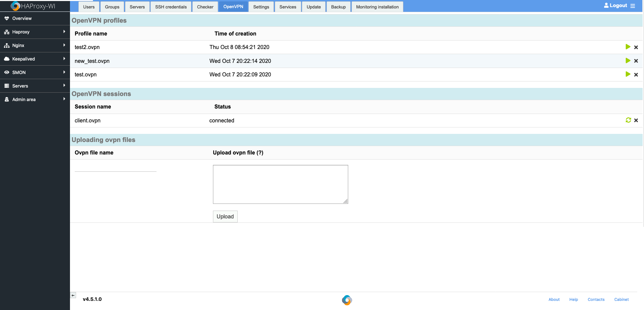Click the Servers sidebar stack icon
The width and height of the screenshot is (644, 310).
click(x=7, y=86)
